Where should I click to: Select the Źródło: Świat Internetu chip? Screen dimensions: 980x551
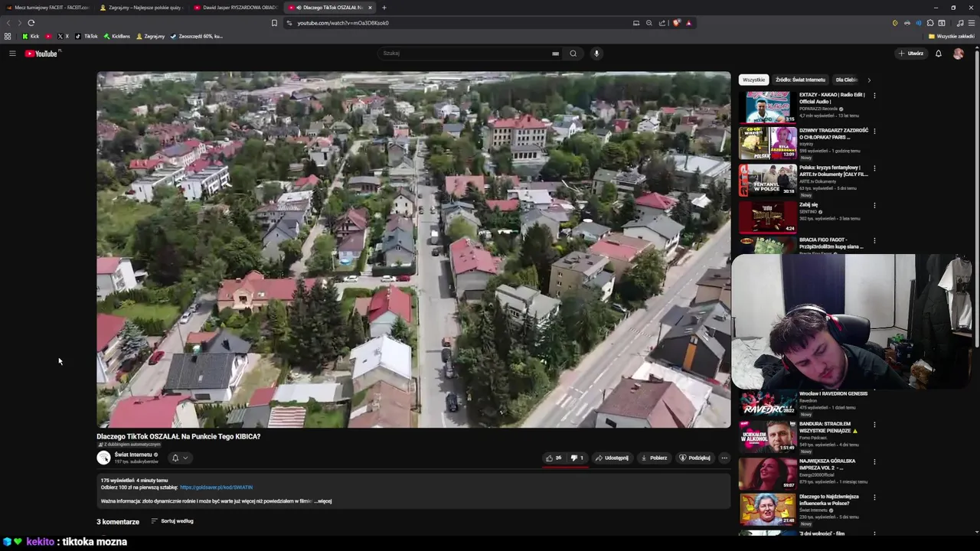[800, 80]
